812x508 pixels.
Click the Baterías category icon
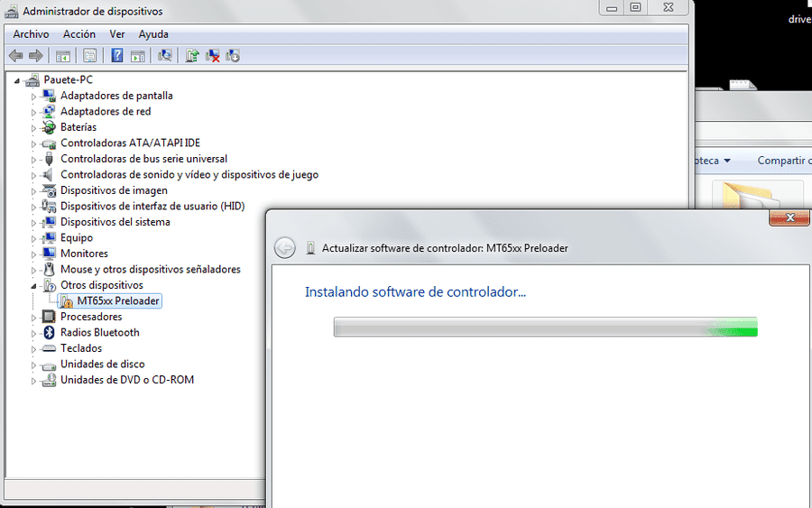(x=50, y=127)
